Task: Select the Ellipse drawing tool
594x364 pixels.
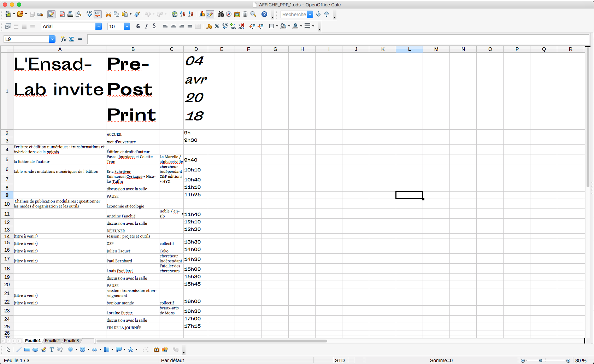Action: click(x=35, y=350)
